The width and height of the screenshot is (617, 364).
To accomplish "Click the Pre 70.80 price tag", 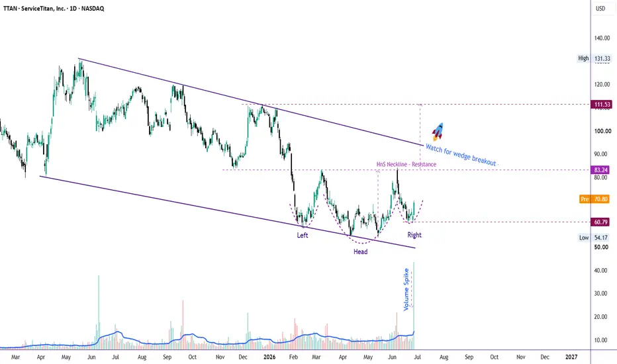I will tap(594, 199).
